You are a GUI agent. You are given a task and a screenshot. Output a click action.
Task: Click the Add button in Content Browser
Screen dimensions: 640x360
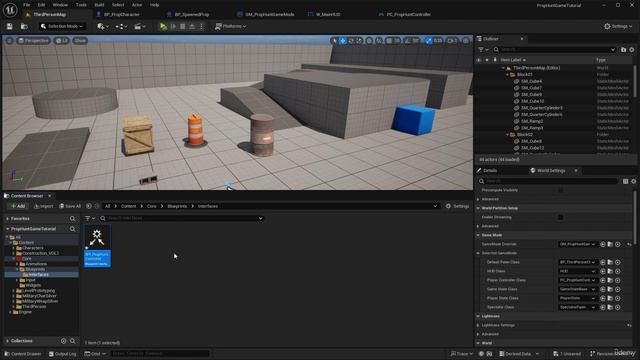tap(18, 206)
